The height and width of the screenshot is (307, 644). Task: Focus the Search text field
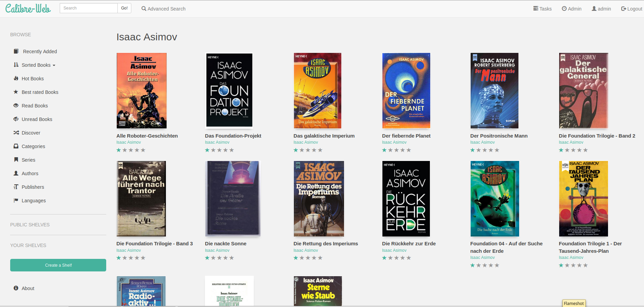tap(89, 8)
